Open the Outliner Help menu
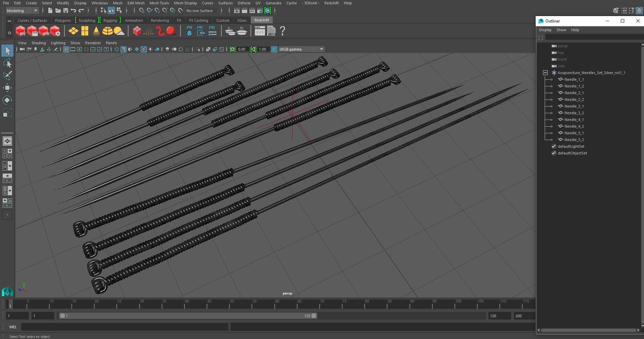The image size is (644, 339). (x=575, y=30)
